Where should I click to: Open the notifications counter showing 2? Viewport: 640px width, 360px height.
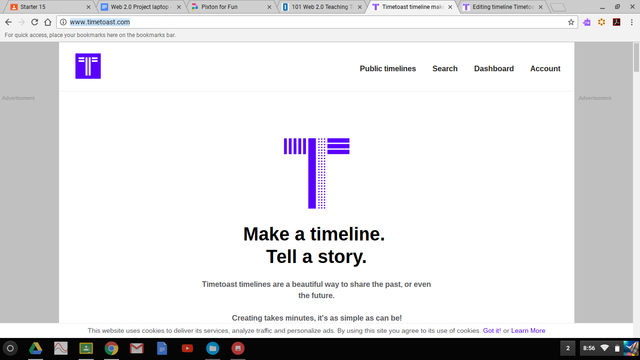point(568,348)
